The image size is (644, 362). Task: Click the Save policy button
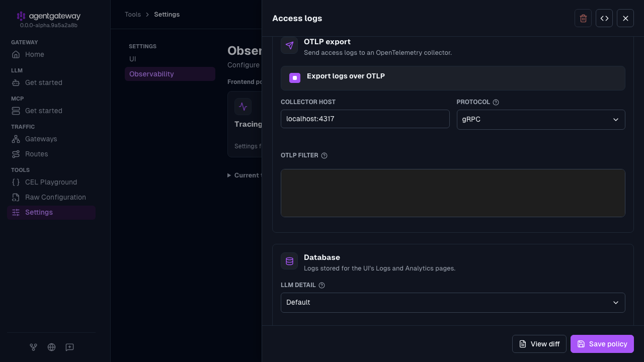point(602,344)
